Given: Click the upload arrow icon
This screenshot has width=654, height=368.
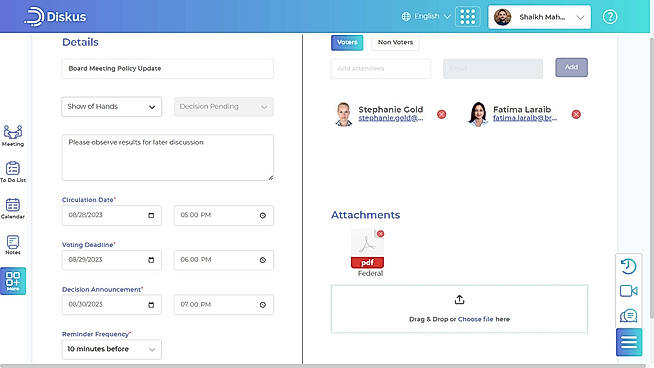Looking at the screenshot, I should (x=459, y=300).
